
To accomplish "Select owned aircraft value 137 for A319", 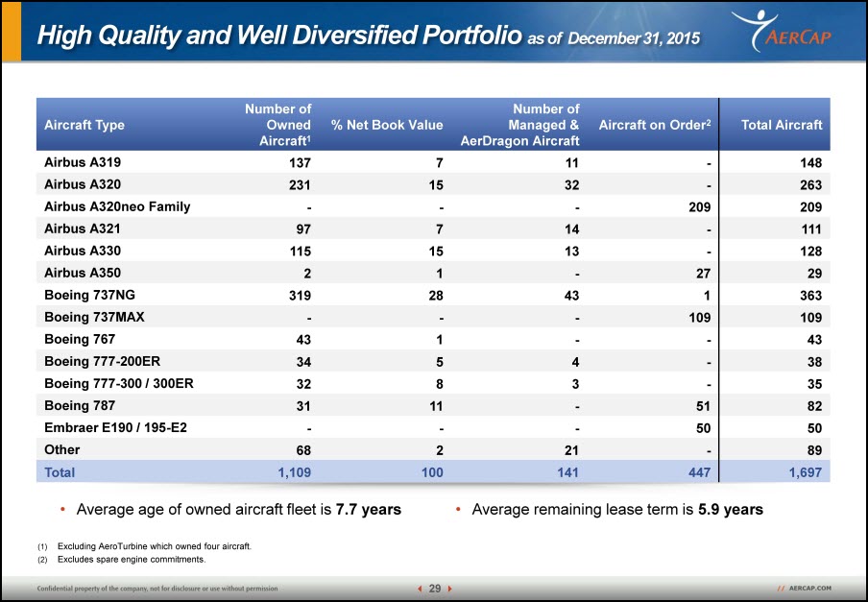I will click(300, 162).
